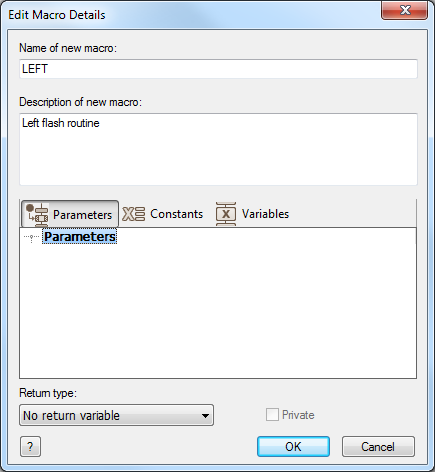Select the Parameters tab label
The height and width of the screenshot is (472, 435).
(82, 215)
